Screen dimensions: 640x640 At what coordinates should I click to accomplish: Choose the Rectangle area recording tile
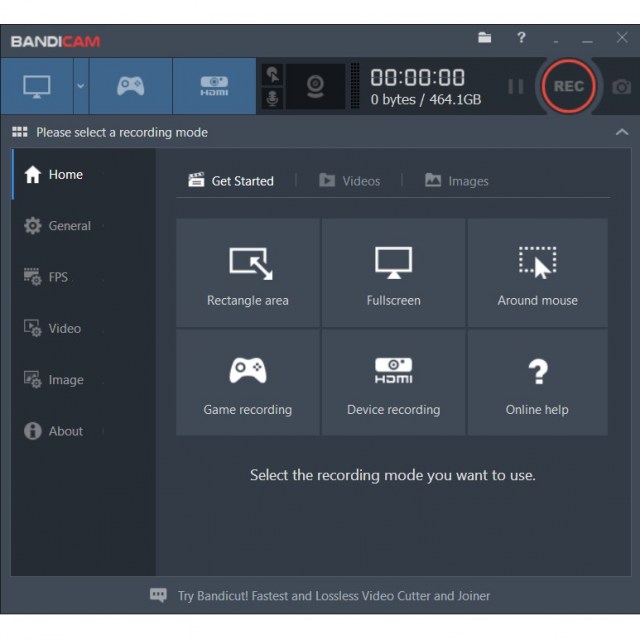tap(248, 273)
